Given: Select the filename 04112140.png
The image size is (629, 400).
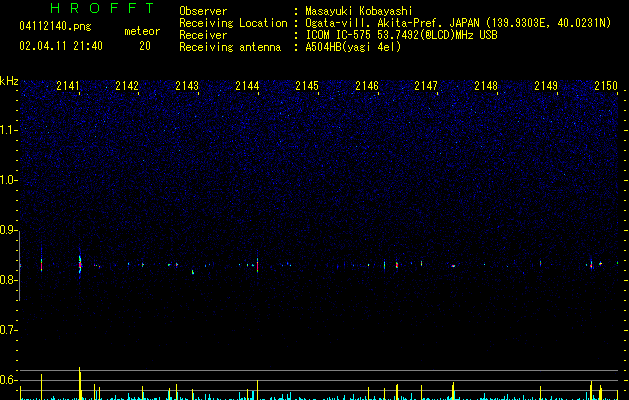Looking at the screenshot, I should pos(55,26).
